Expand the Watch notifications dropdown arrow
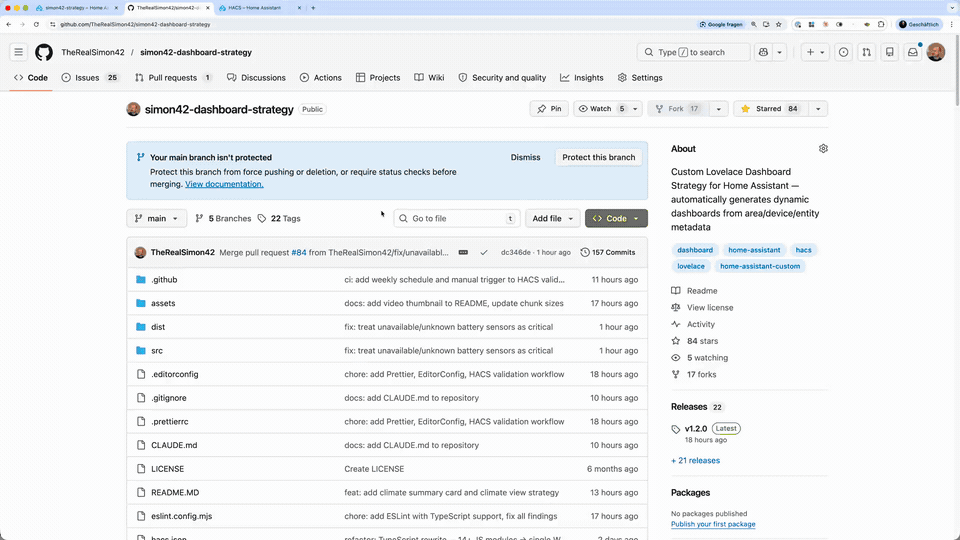This screenshot has width=960, height=540. tap(635, 109)
